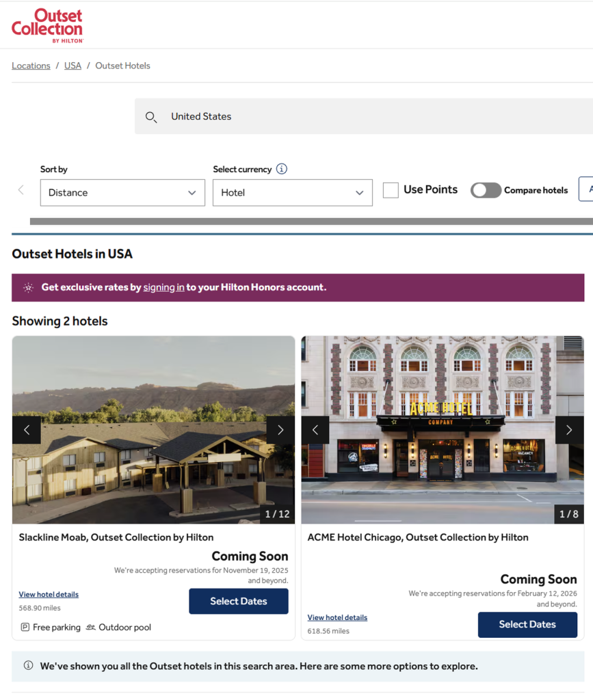The width and height of the screenshot is (593, 700).
Task: Show next photo of Slackline Moab
Action: coord(280,430)
